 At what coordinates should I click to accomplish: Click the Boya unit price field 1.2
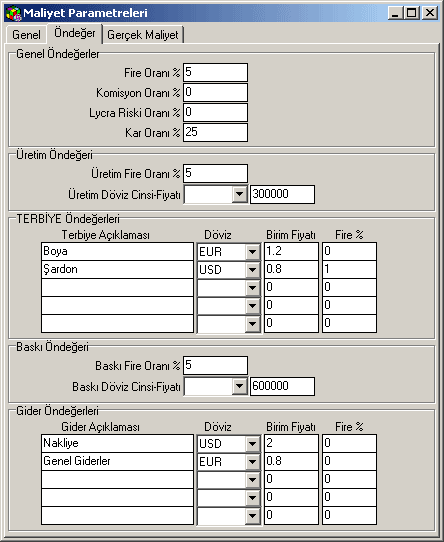pos(291,251)
